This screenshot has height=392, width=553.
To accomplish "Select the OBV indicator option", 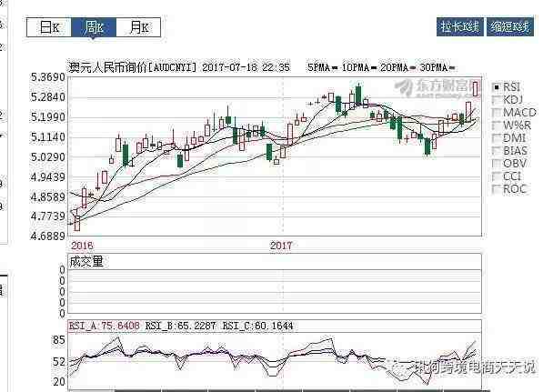I will pyautogui.click(x=497, y=163).
